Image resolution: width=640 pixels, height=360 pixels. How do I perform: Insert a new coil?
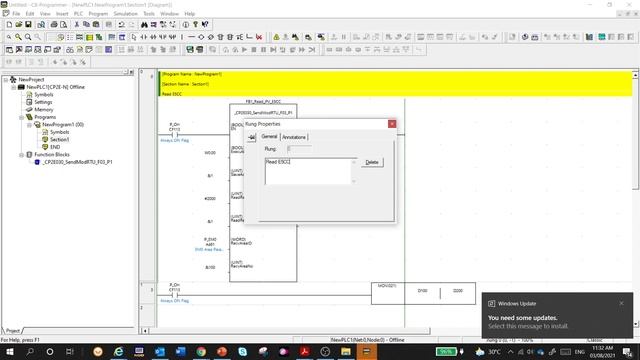[201, 37]
